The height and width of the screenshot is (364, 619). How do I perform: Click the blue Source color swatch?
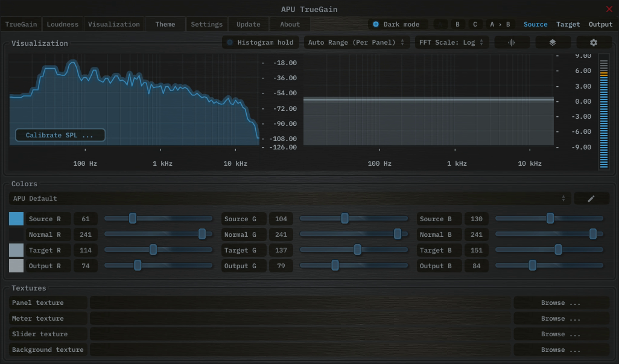coord(16,219)
